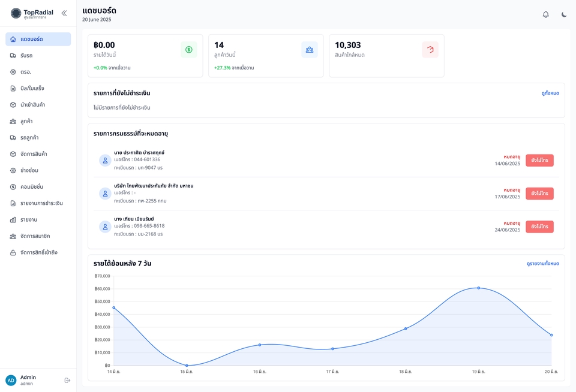
Task: Open คอมมิชชั่น page in the sidebar
Action: 31,187
